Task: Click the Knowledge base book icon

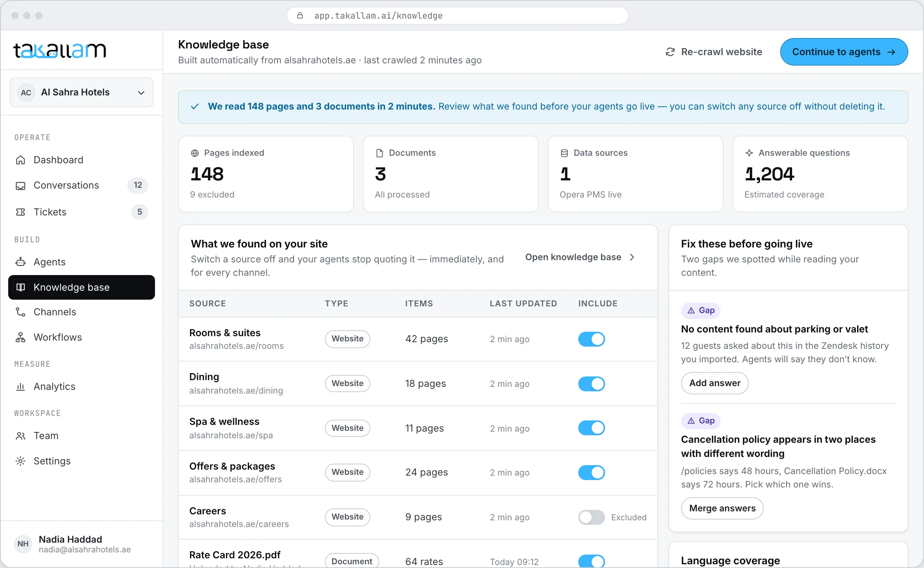Action: tap(20, 287)
